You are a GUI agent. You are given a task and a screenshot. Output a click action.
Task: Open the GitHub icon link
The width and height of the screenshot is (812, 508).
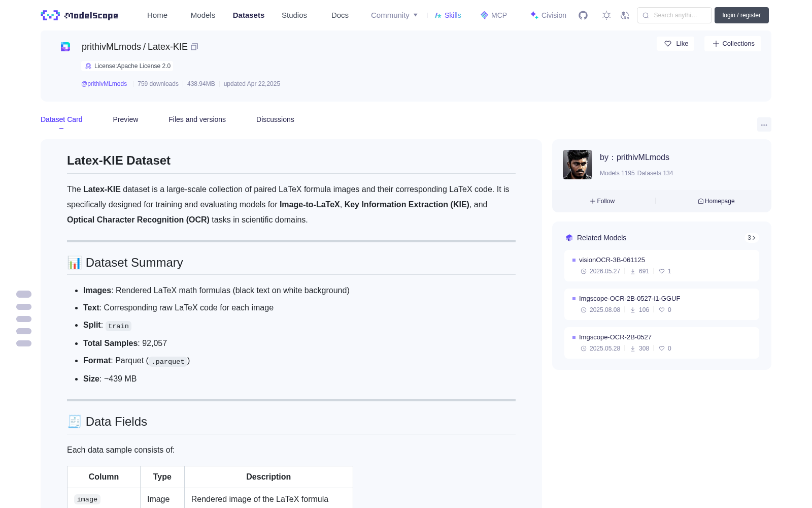pyautogui.click(x=583, y=15)
